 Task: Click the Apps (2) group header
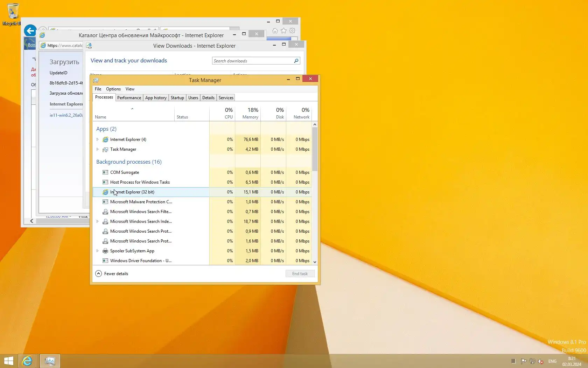click(106, 129)
